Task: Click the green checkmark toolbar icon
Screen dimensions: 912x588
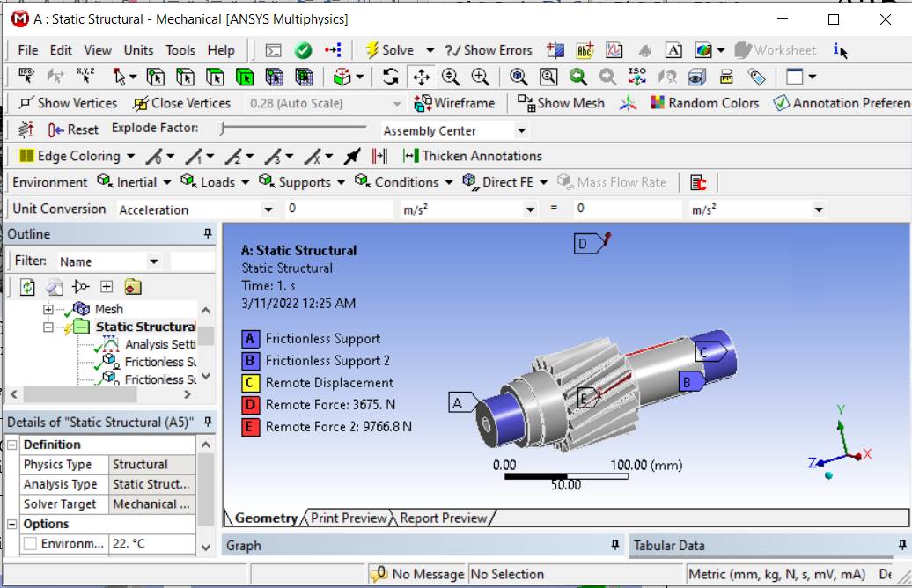Action: (303, 50)
